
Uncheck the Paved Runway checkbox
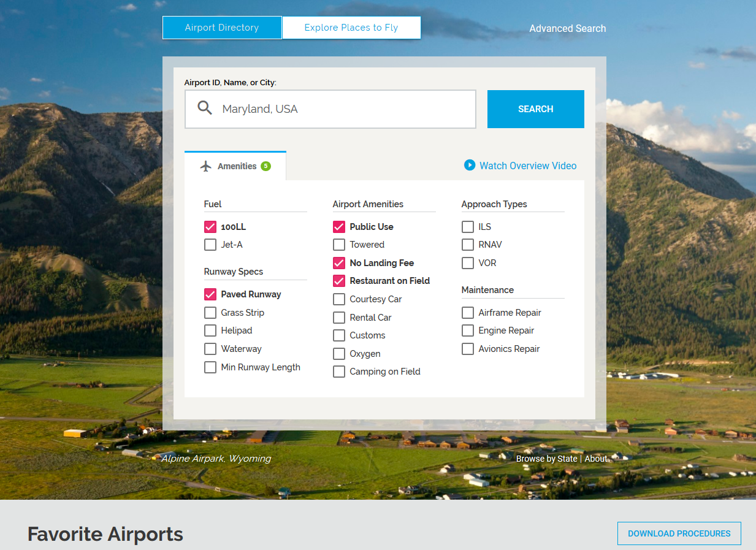[210, 294]
